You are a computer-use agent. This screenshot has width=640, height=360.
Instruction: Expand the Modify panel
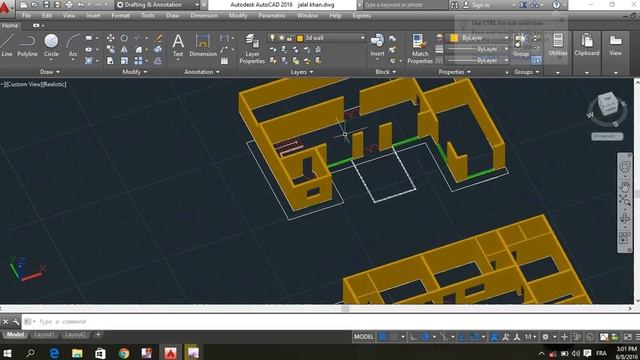[134, 72]
